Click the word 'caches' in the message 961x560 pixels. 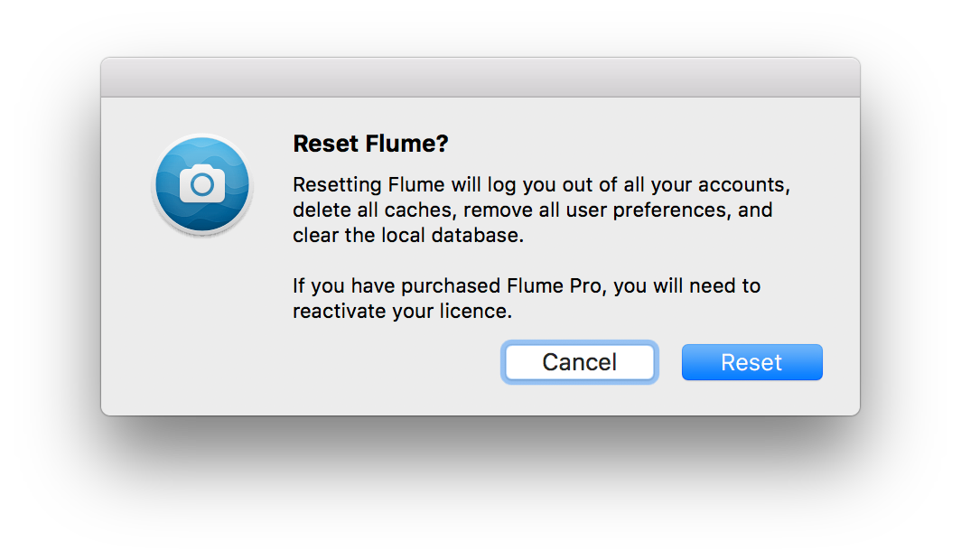click(418, 210)
